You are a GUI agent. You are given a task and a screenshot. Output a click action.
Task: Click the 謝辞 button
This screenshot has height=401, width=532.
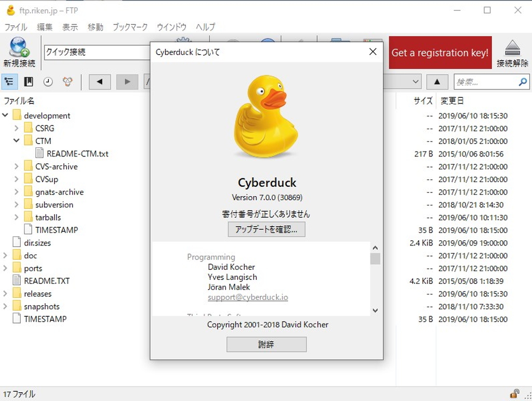coord(266,344)
